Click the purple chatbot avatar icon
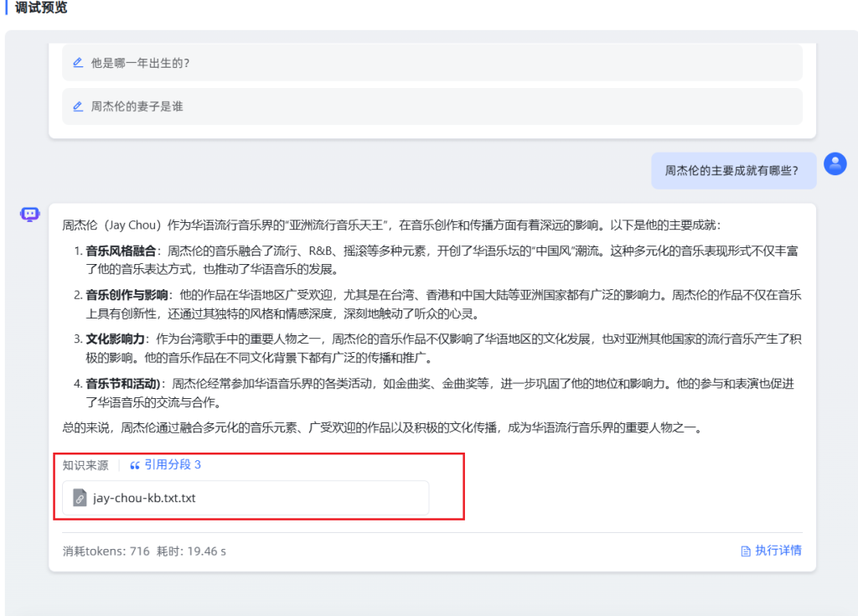This screenshot has width=858, height=616. pos(30,215)
